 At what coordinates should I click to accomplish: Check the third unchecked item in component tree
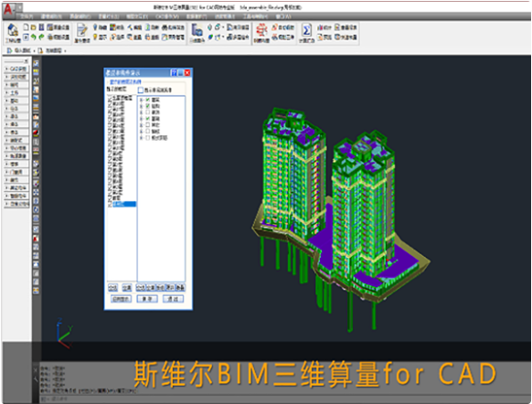tap(147, 112)
